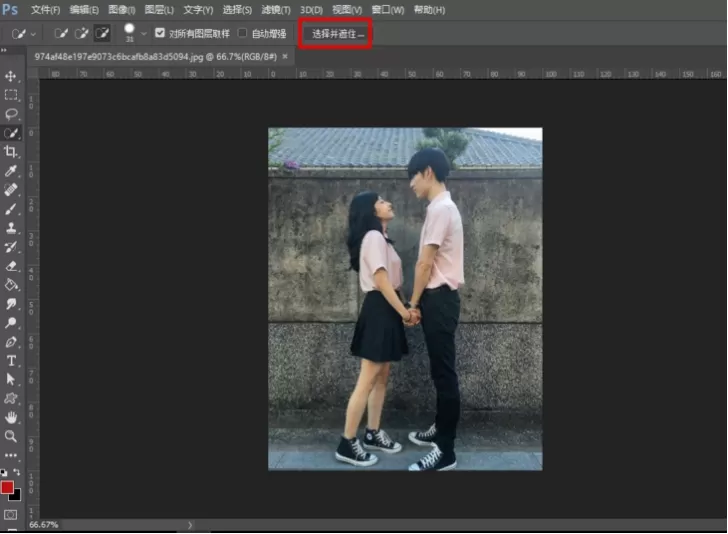
Task: Open the 3D(D) menu
Action: (x=311, y=10)
